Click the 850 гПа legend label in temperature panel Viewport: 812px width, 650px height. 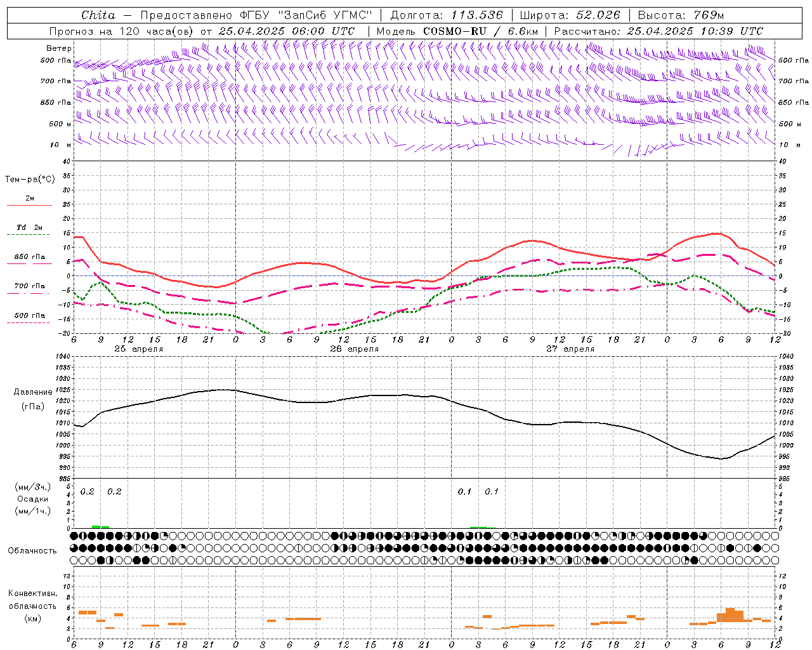(30, 257)
